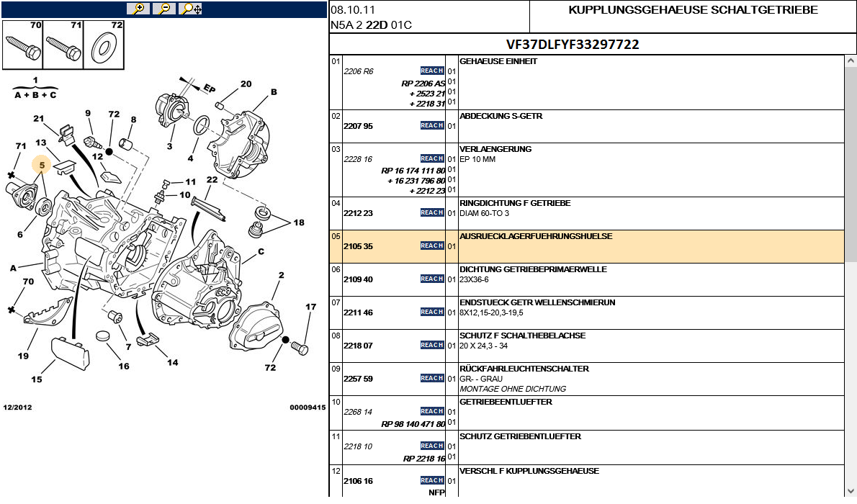Open REACH badge for part 2207 95
The width and height of the screenshot is (857, 504).
(432, 125)
